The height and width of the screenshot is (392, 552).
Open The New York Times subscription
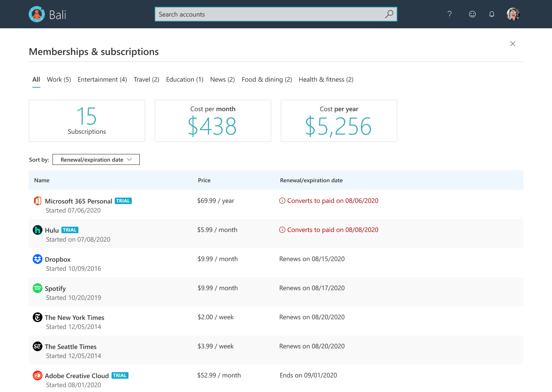point(75,318)
